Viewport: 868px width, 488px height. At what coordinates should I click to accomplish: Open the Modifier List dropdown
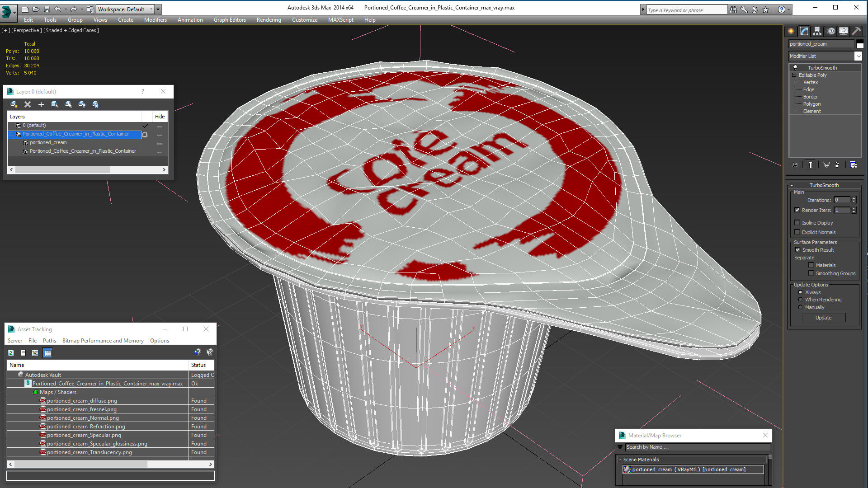[x=858, y=56]
